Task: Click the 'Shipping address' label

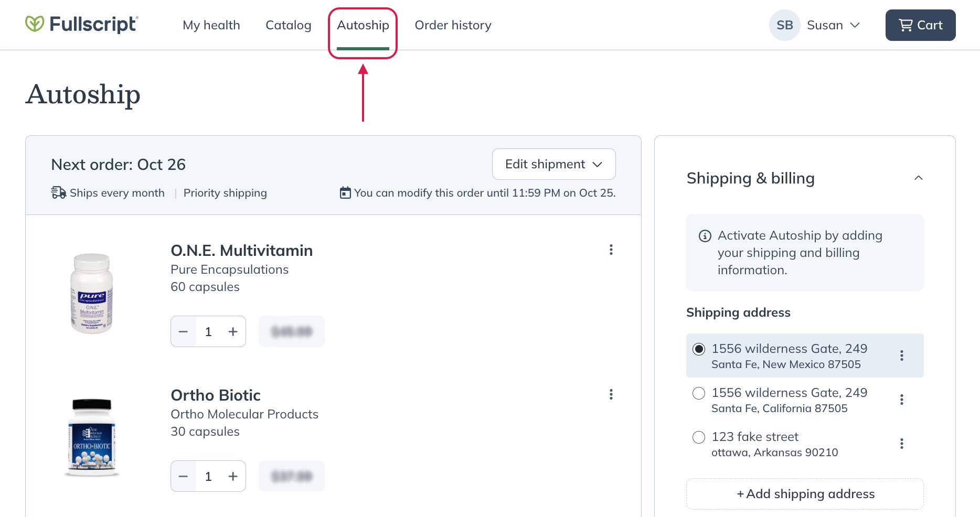Action: pos(738,313)
